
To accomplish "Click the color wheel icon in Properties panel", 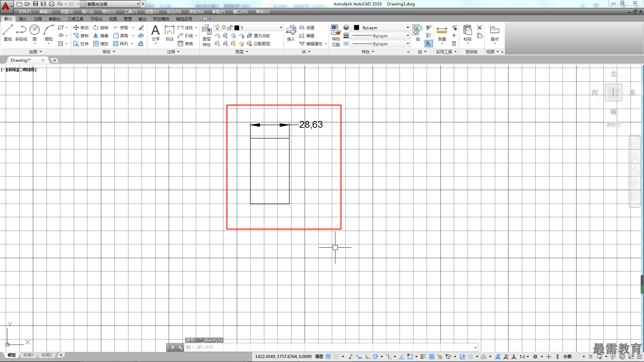I will tap(346, 27).
